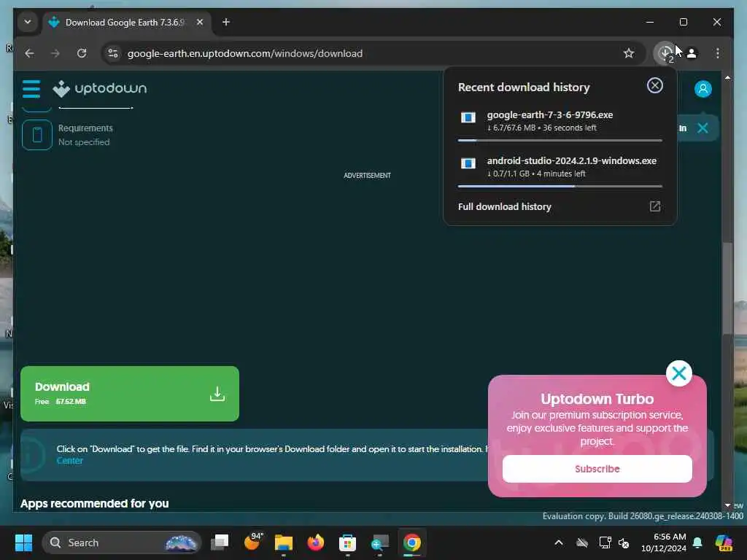
Task: Open weather widget showing 94°
Action: point(253,542)
